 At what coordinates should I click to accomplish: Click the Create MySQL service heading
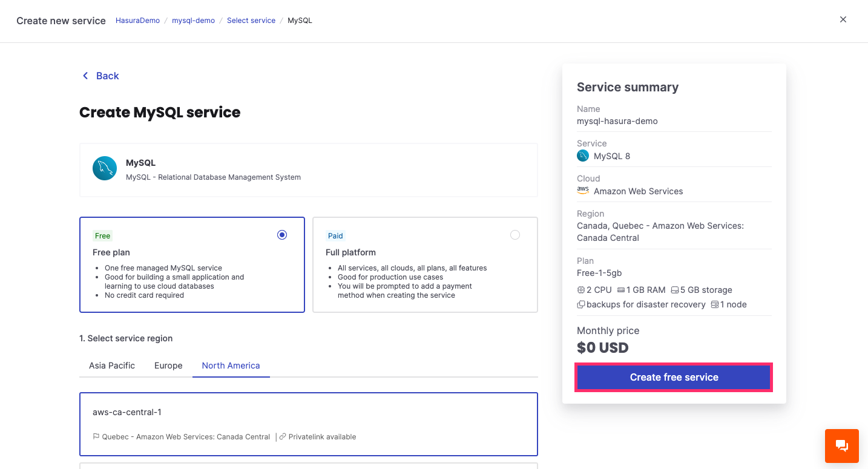click(x=160, y=112)
